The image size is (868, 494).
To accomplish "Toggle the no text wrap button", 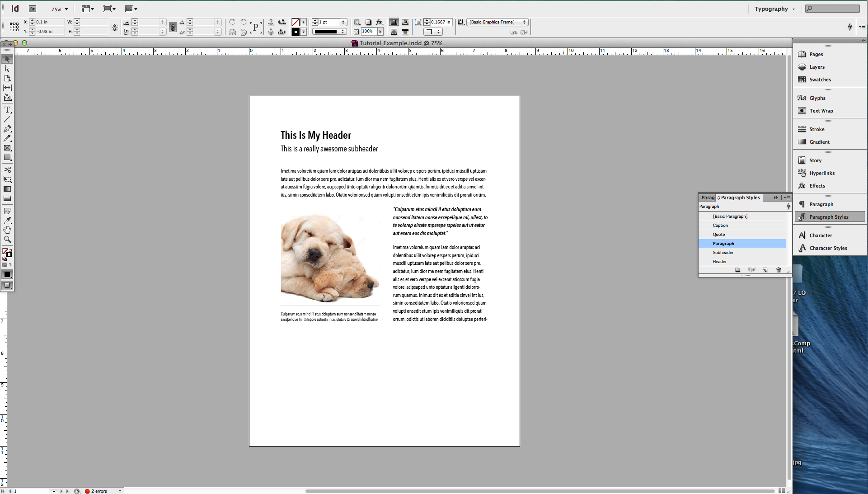I will tap(394, 22).
